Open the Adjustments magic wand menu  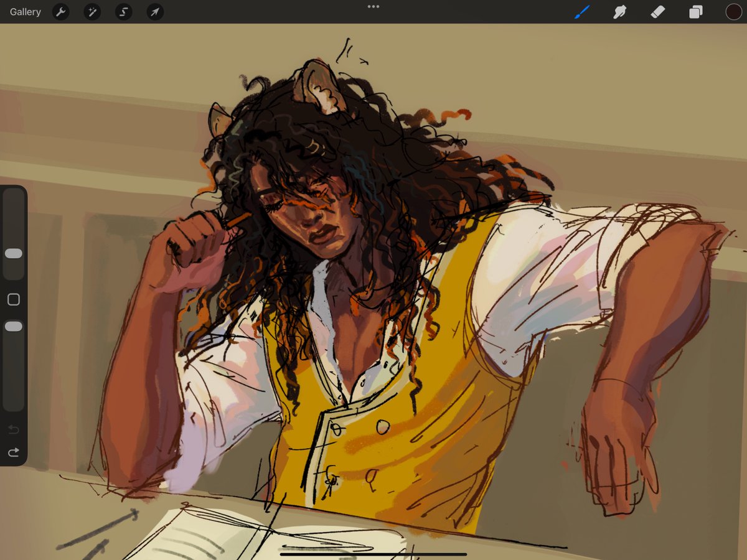pyautogui.click(x=92, y=12)
